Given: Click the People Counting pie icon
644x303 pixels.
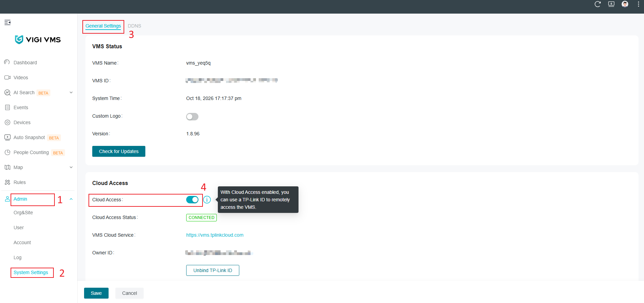Looking at the screenshot, I should 7,152.
